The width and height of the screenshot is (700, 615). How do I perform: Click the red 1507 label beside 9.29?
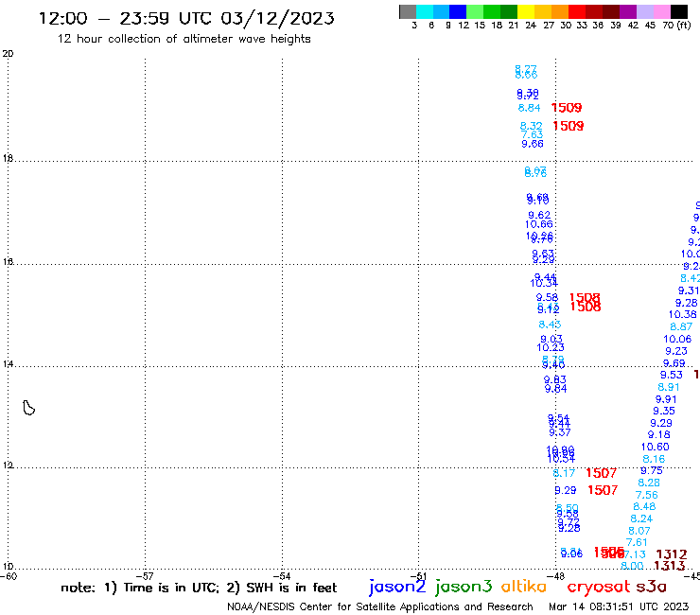pos(603,490)
